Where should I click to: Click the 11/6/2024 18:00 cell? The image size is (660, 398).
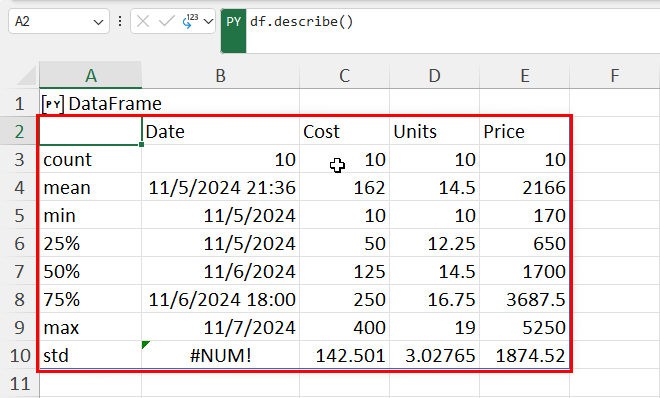(221, 299)
